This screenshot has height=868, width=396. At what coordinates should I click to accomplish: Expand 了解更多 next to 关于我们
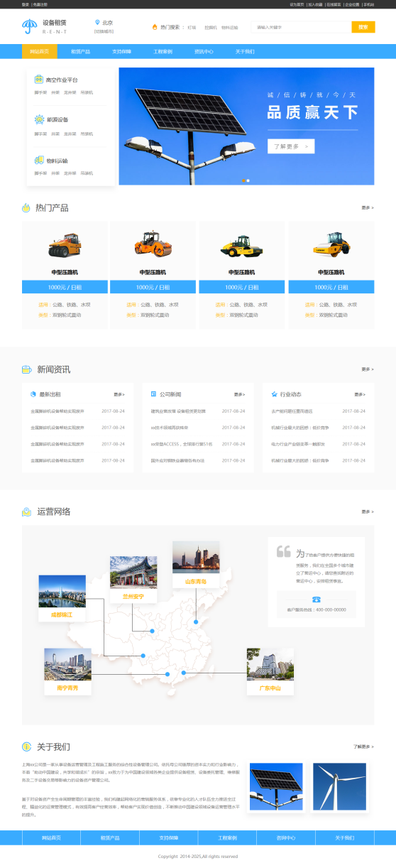[x=363, y=747]
